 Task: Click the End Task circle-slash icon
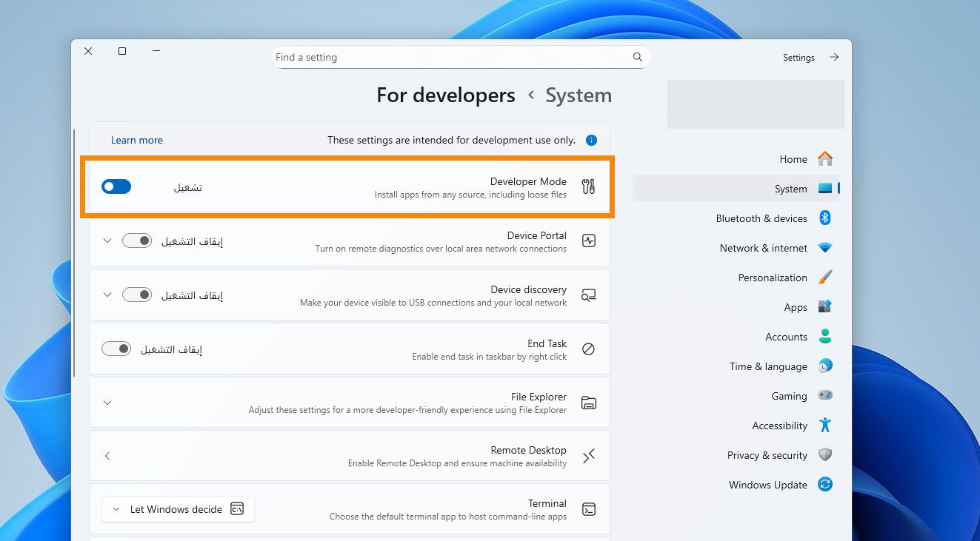click(x=589, y=349)
